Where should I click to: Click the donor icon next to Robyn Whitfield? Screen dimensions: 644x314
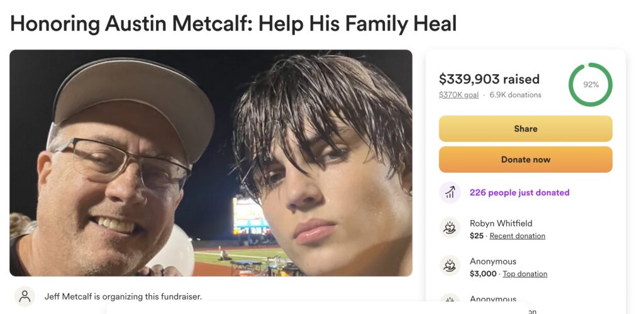pos(450,229)
